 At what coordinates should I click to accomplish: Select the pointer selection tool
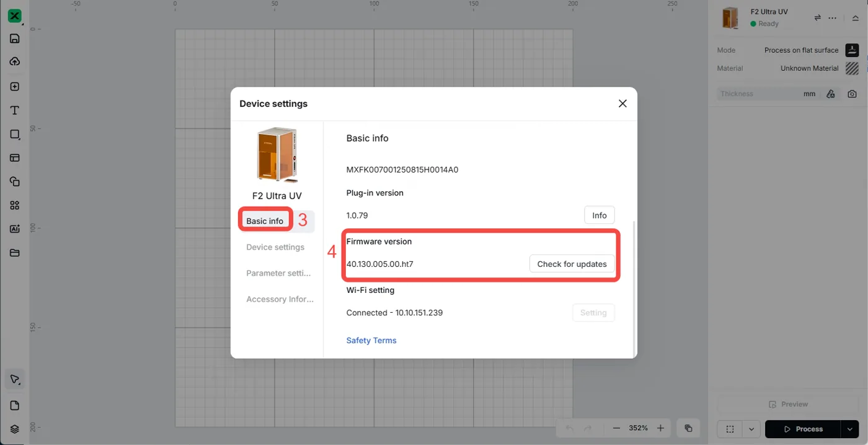(15, 379)
